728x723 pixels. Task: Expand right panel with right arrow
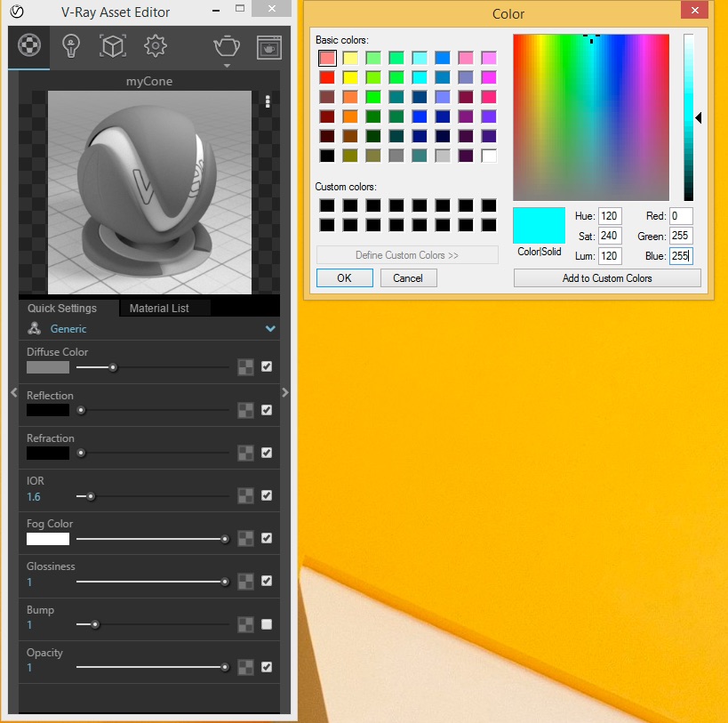tap(285, 392)
